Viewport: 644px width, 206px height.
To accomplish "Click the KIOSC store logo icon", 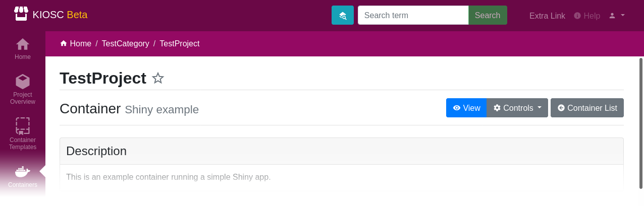I will click(x=21, y=14).
